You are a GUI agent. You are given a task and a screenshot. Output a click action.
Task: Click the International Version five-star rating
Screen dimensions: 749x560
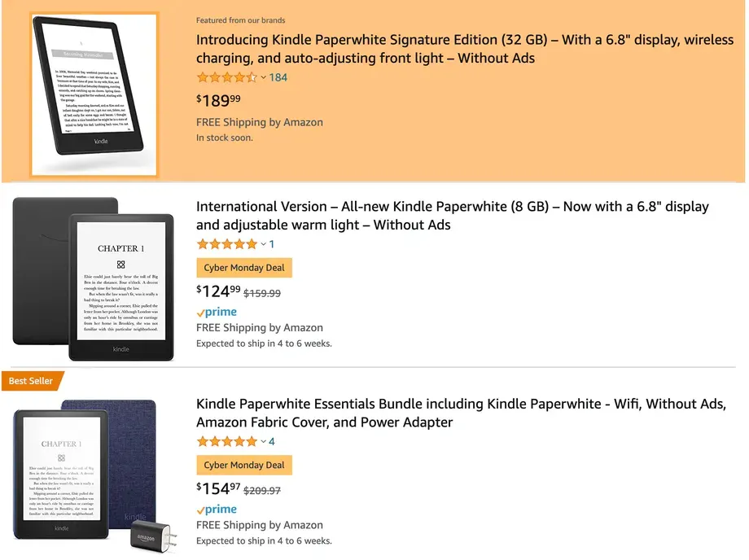point(226,244)
